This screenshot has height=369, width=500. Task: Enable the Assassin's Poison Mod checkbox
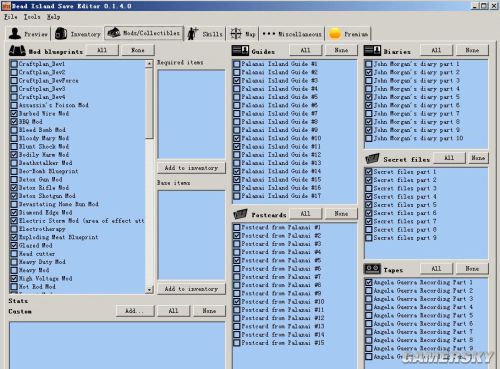[14, 105]
